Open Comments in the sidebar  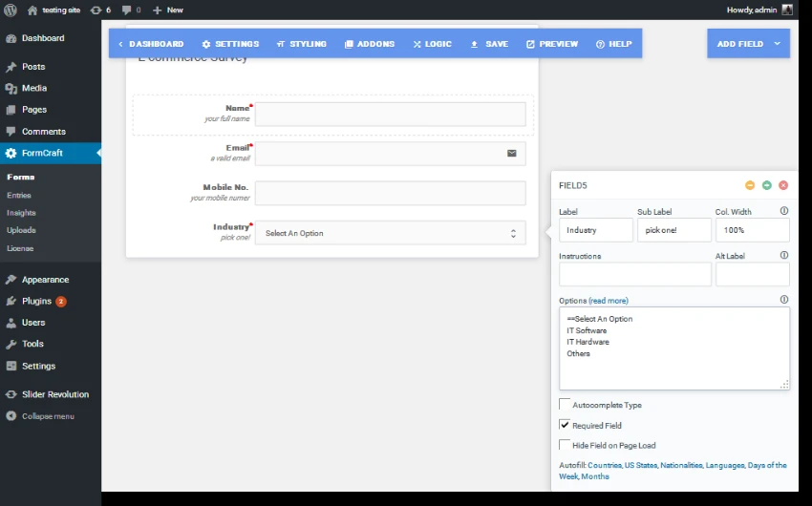51,132
